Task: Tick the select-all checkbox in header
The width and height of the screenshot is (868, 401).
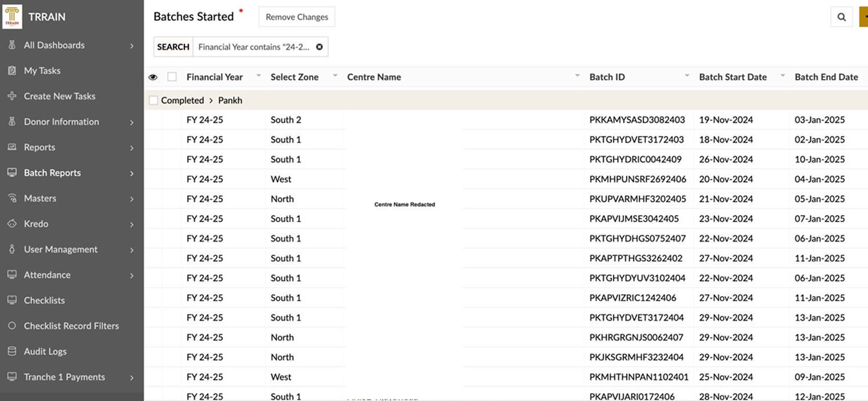Action: coord(172,77)
